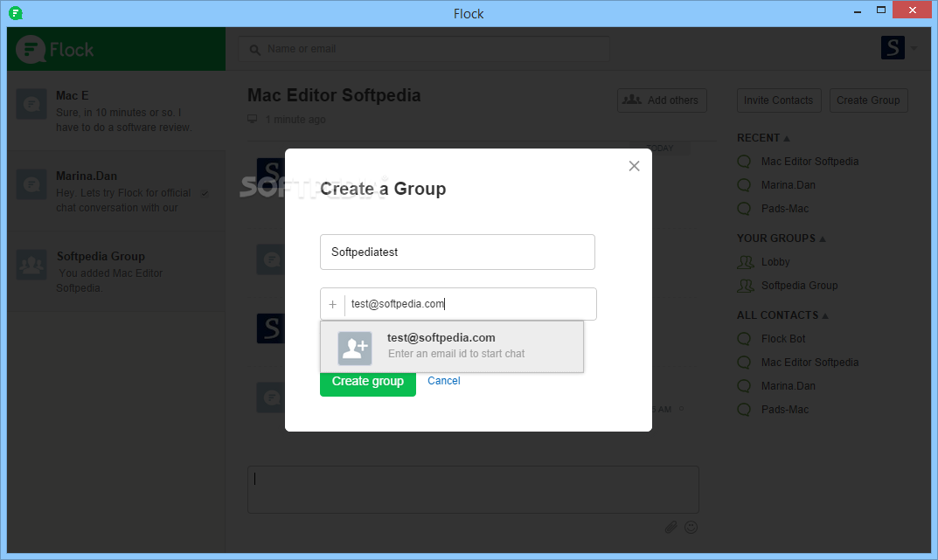Click the add-contact avatar in suggestion
The height and width of the screenshot is (560, 938).
tap(355, 348)
